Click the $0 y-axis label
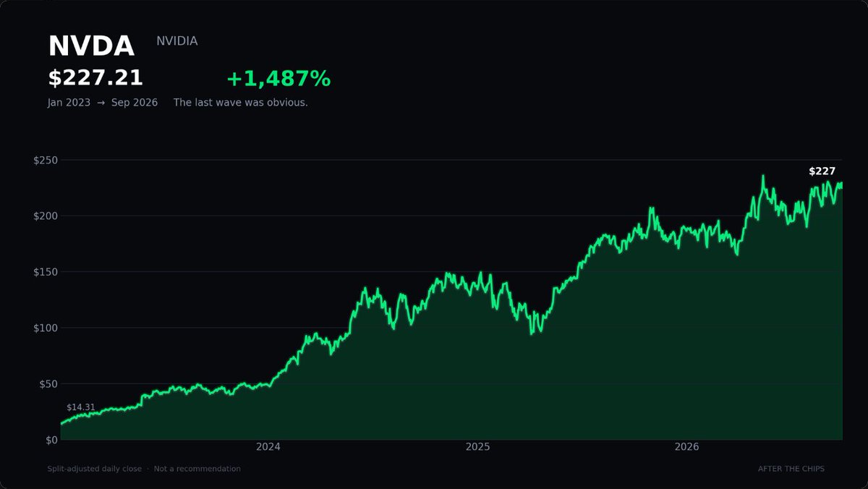Screen dimensions: 868x489 tap(51, 440)
